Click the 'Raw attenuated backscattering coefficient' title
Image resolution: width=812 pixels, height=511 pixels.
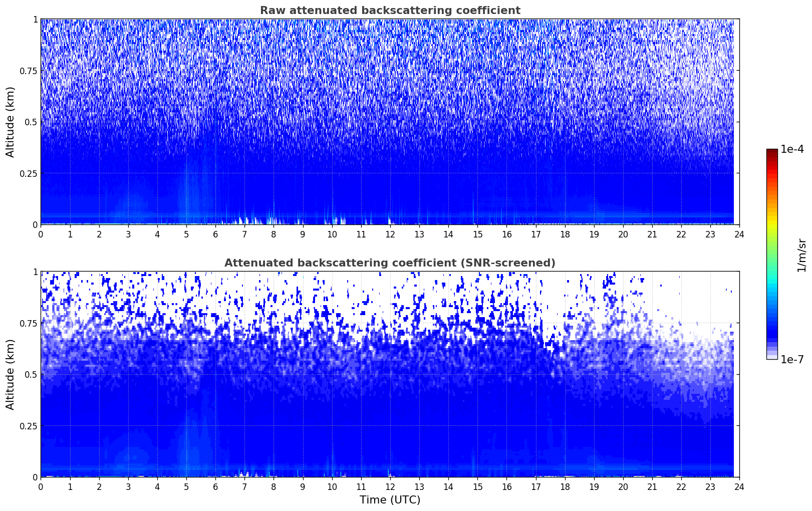click(390, 11)
